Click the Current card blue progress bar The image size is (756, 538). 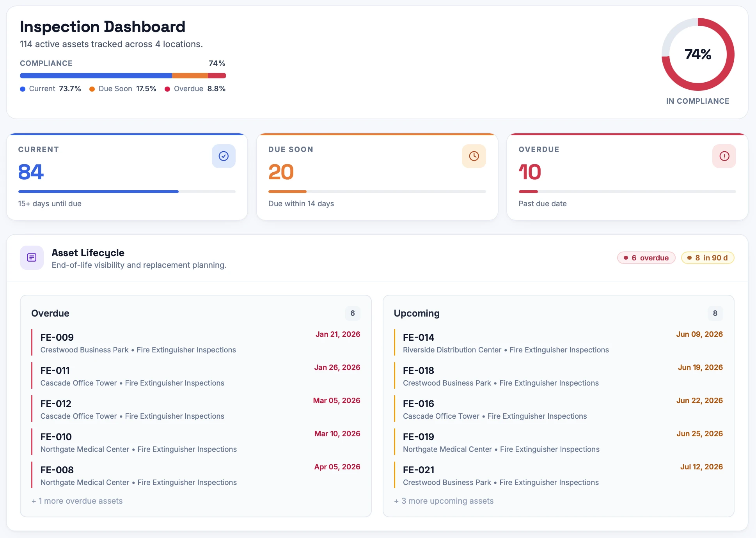(x=127, y=191)
